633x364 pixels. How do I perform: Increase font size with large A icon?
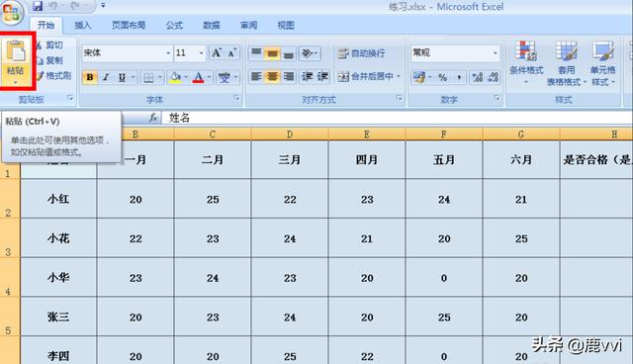(x=217, y=53)
